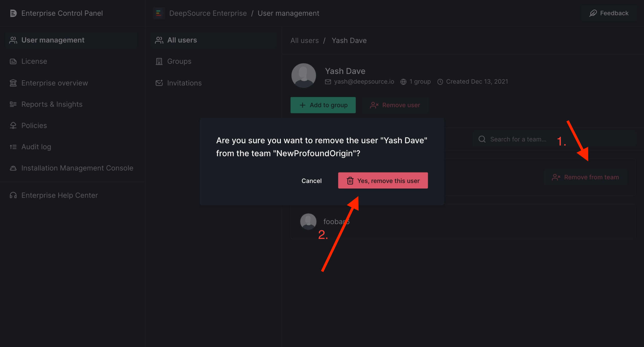Click the DeepSource Enterprise logo
Viewport: 644px width, 347px height.
point(159,13)
